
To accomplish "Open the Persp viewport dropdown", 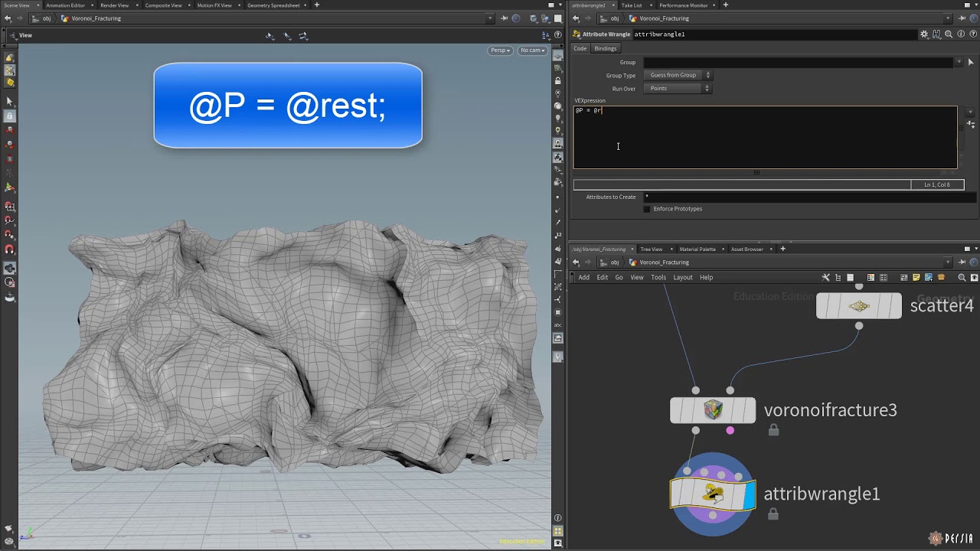I will (x=501, y=51).
